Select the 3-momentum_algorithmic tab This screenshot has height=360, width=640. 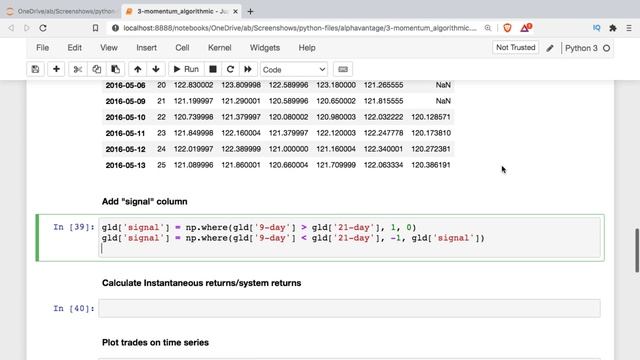click(x=180, y=11)
